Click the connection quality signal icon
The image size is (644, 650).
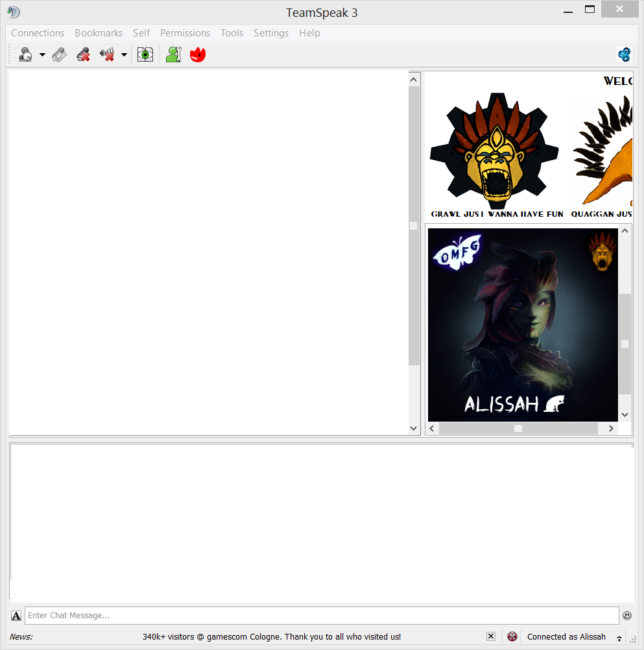[619, 638]
